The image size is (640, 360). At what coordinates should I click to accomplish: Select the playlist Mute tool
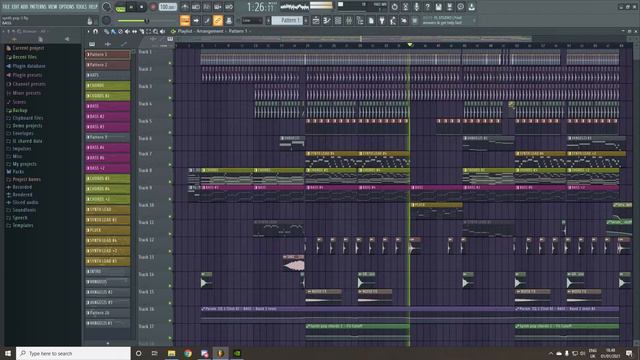click(x=127, y=31)
